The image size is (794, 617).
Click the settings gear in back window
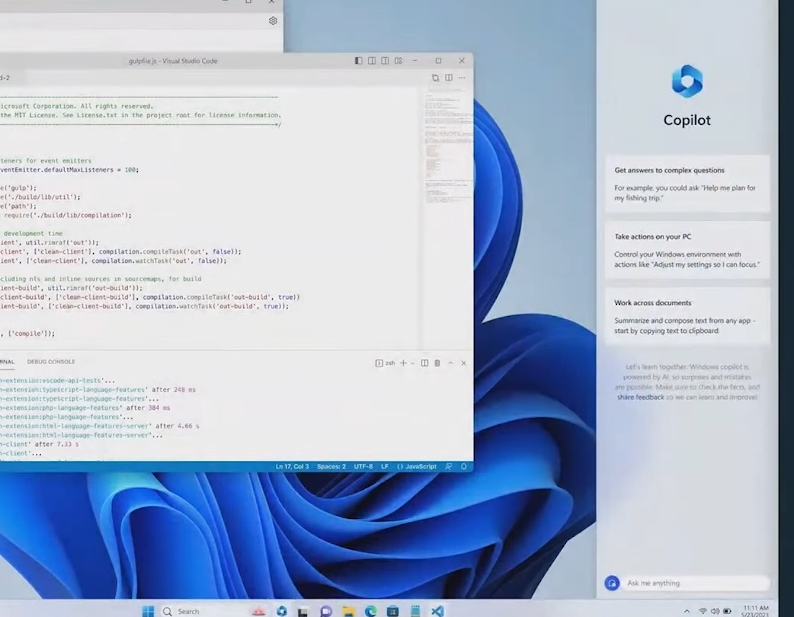(273, 21)
